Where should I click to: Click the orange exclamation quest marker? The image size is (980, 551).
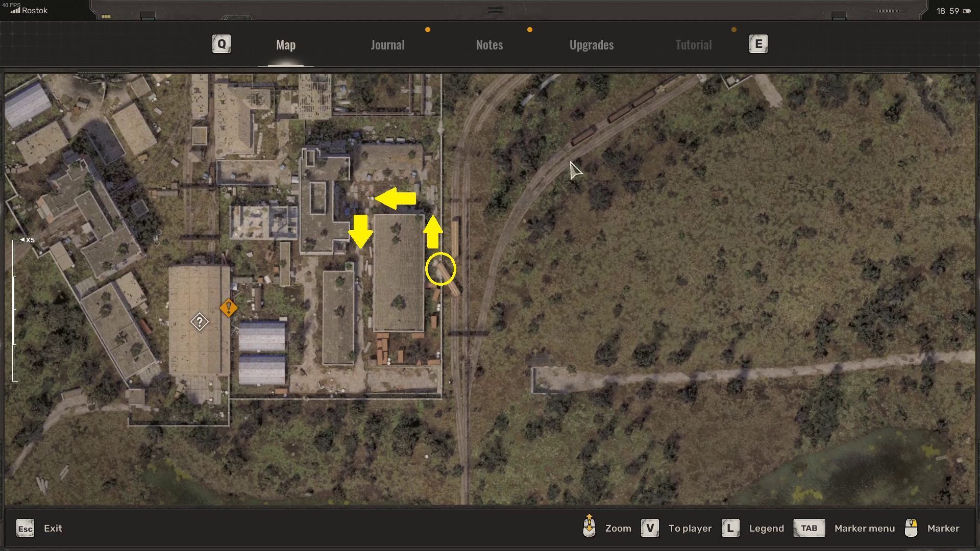(x=228, y=308)
